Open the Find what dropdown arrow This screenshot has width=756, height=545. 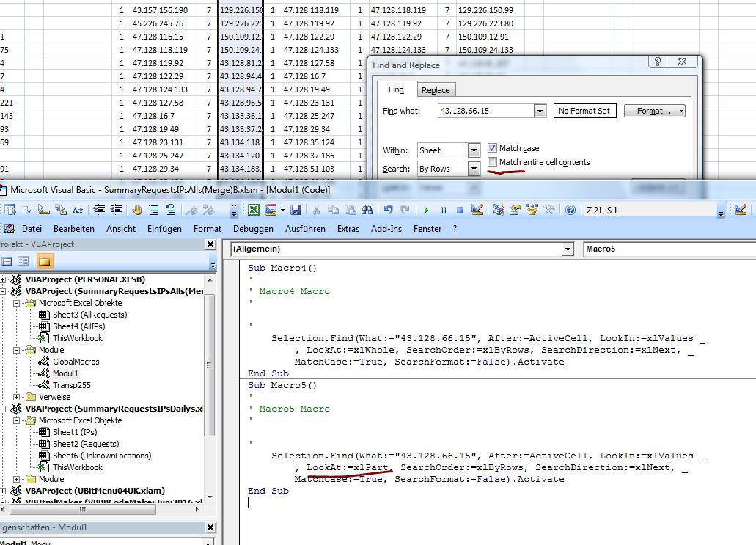(540, 111)
